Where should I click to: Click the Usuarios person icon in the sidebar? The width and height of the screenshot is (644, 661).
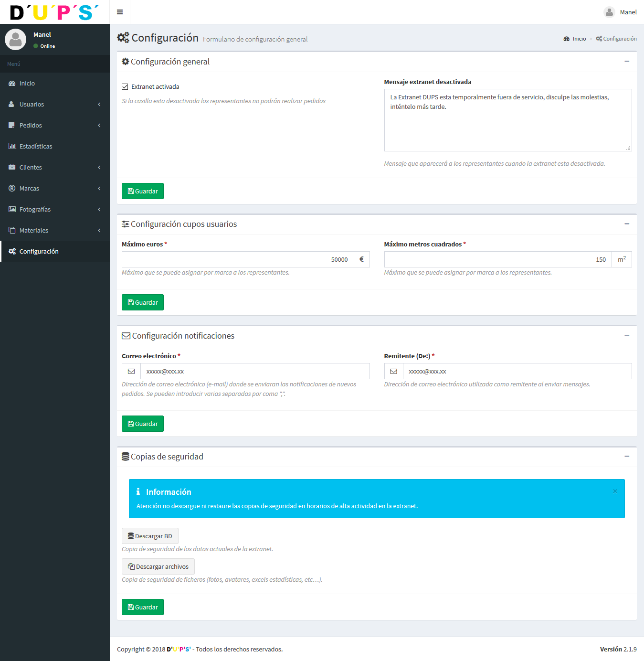click(x=11, y=104)
